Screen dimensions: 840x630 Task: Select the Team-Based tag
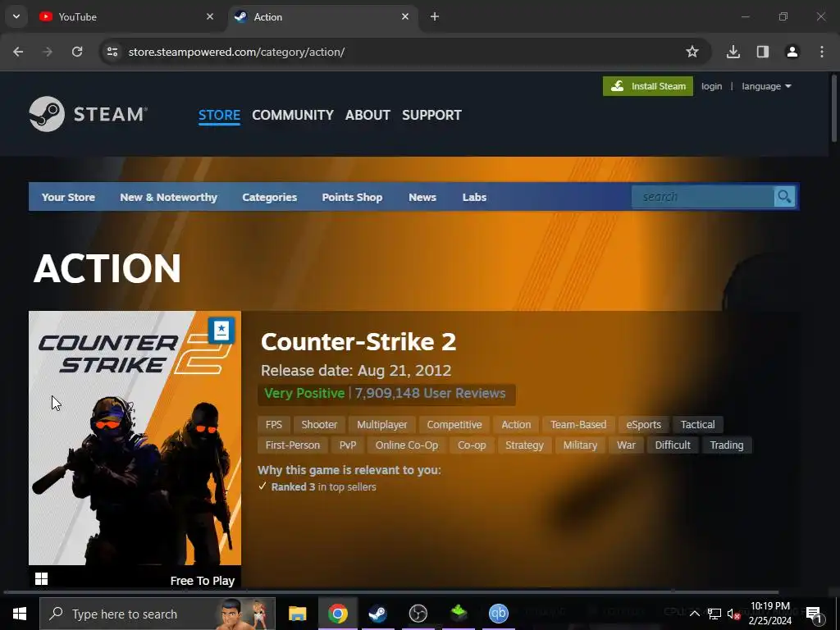point(578,425)
